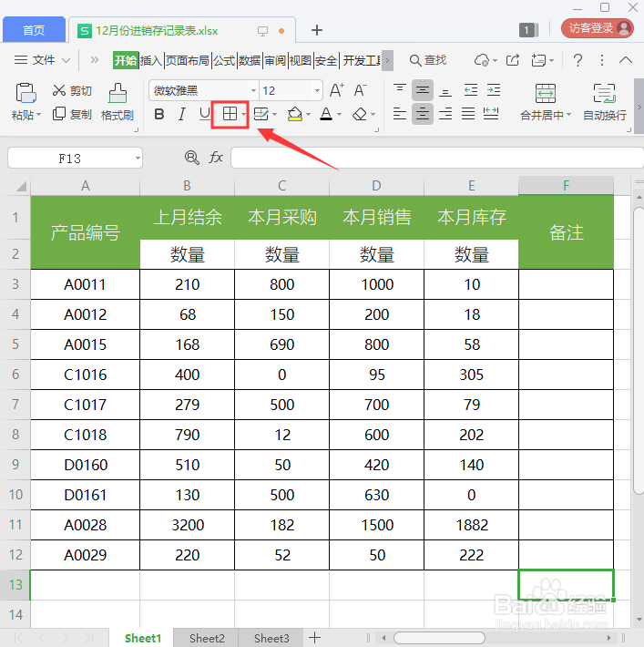The image size is (644, 647).
Task: Open the borders dropdown arrow
Action: tap(244, 114)
